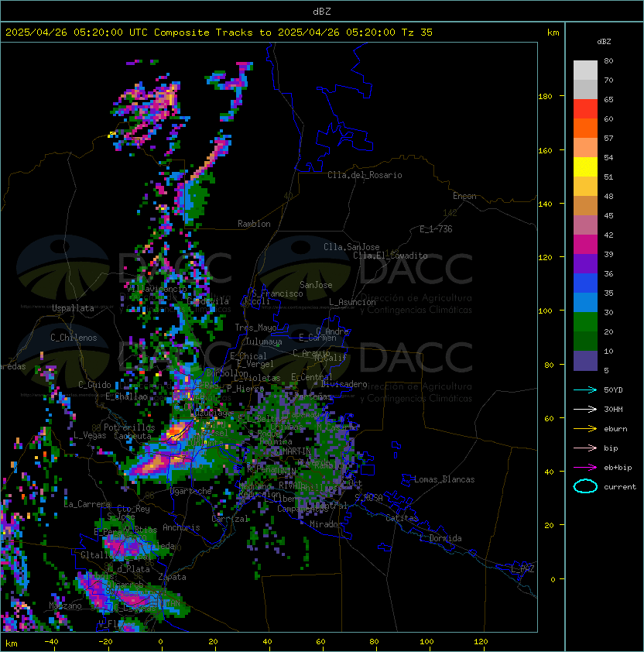Viewport: 644px width, 652px height.
Task: Click the 'Clla.El_Cavadito' map label
Action: 390,256
